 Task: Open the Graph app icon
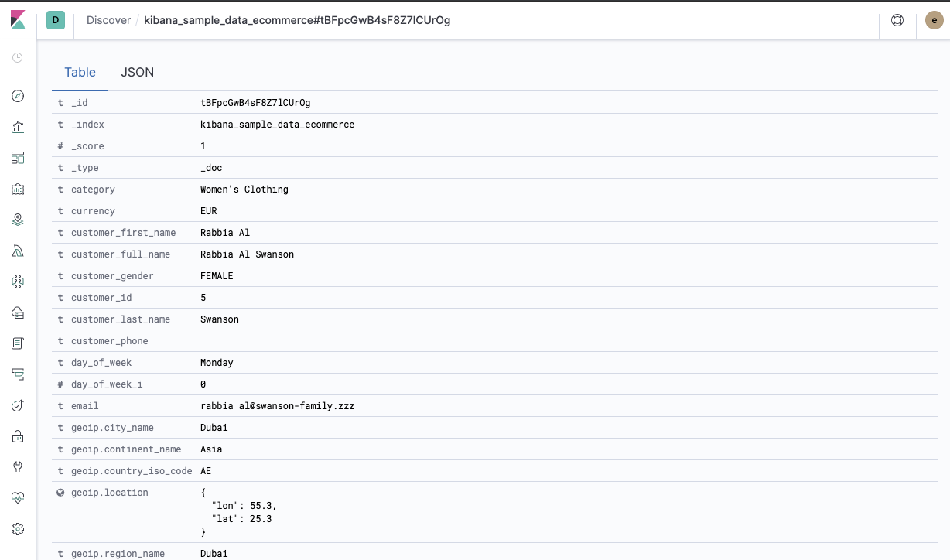[18, 282]
